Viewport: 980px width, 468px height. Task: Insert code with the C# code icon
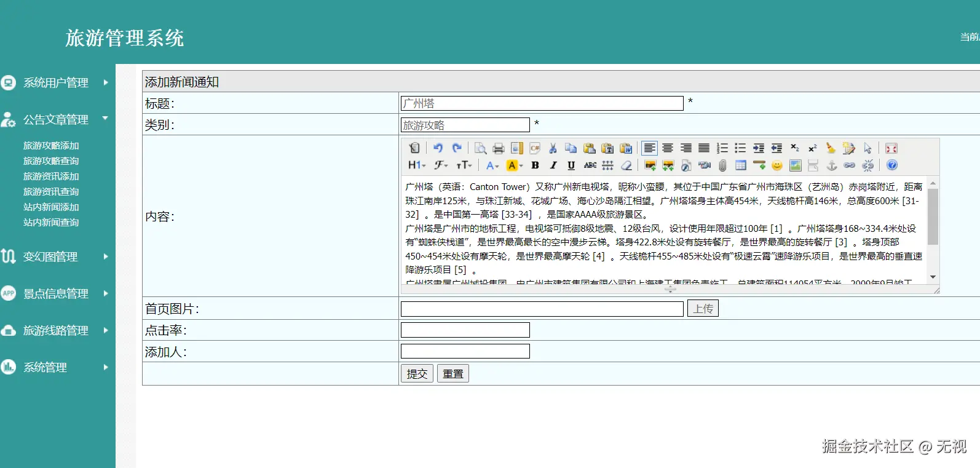[535, 148]
